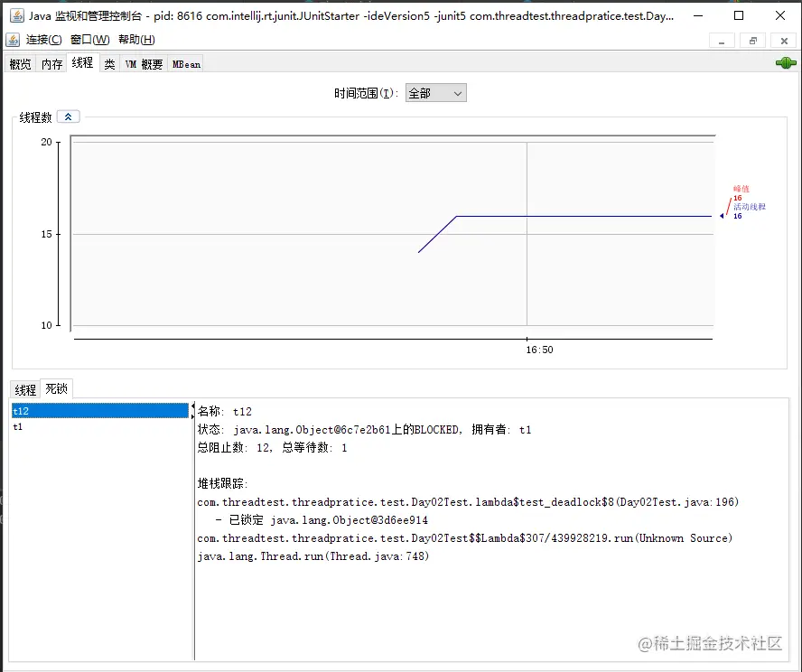Click the 状态 BLOCKED line
This screenshot has height=672, width=802.
click(365, 430)
